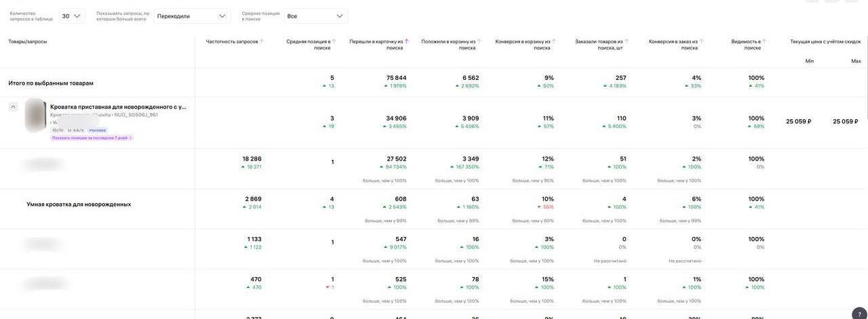Click total orders value 257
Screen dimensions: 868x319
621,78
